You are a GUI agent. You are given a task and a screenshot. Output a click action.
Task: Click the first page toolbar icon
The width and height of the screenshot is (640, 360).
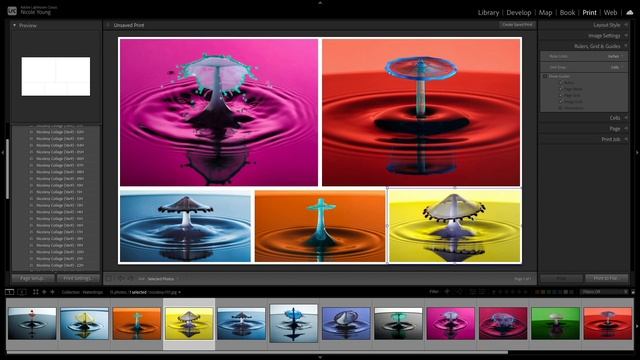(109, 278)
